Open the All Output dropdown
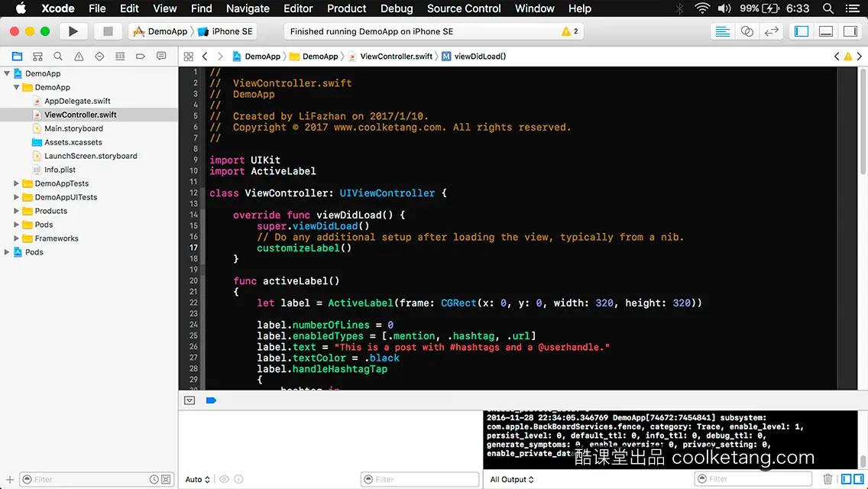The image size is (868, 489). coord(512,480)
